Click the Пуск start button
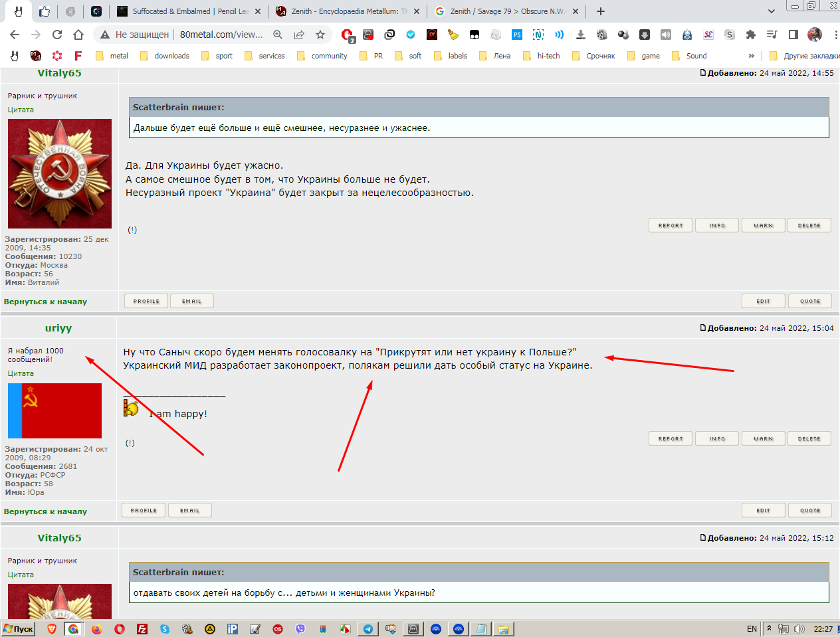 coord(18,629)
